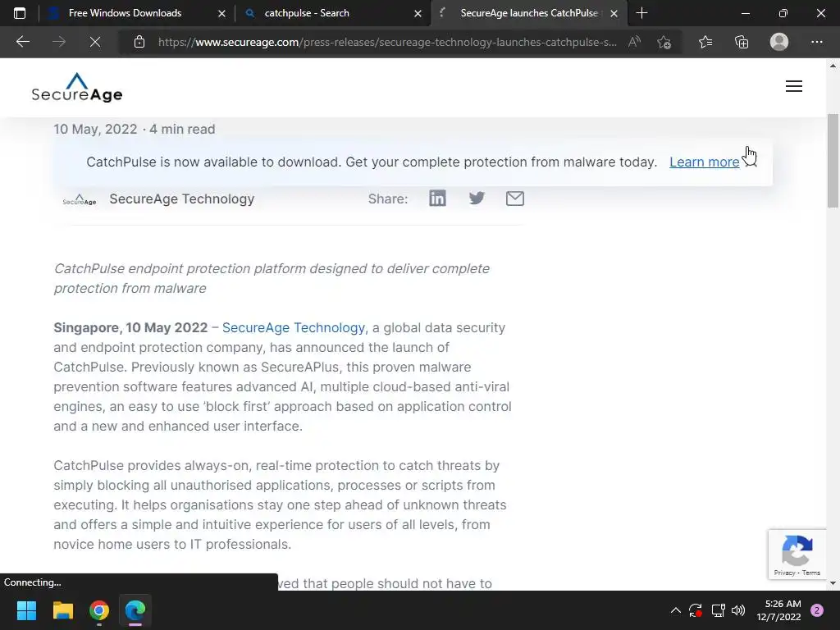Open the notifications badge showing 2
The width and height of the screenshot is (840, 630).
[x=817, y=610]
